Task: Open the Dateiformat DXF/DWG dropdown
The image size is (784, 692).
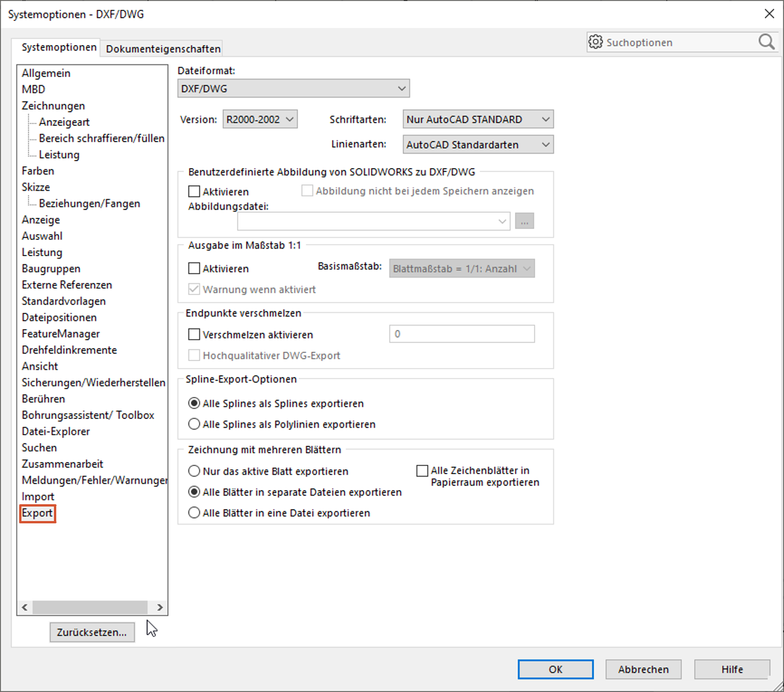Action: 293,89
